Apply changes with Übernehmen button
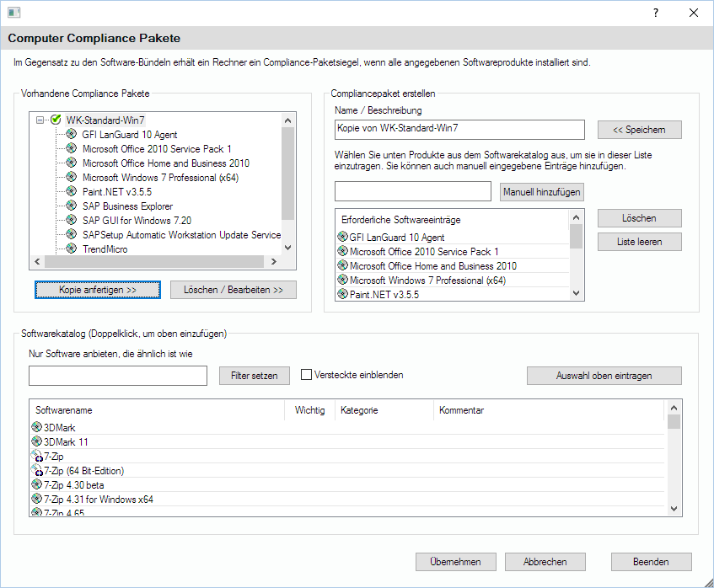 (456, 562)
